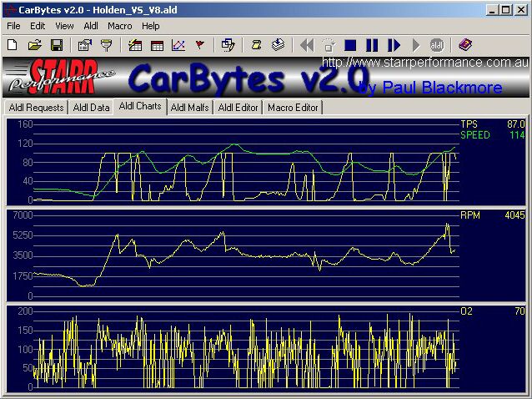Open help with the purple book icon

pos(465,45)
